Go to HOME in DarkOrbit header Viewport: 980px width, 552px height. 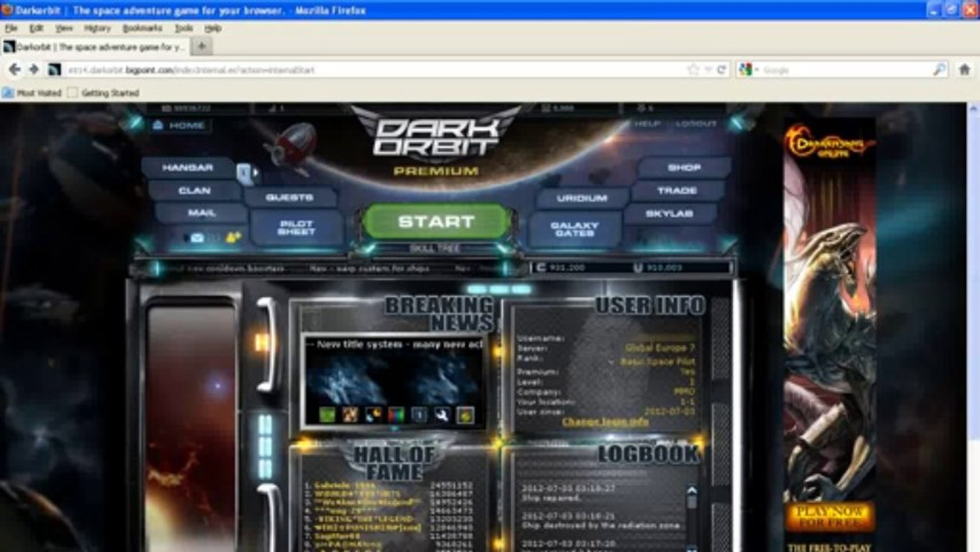(x=179, y=125)
